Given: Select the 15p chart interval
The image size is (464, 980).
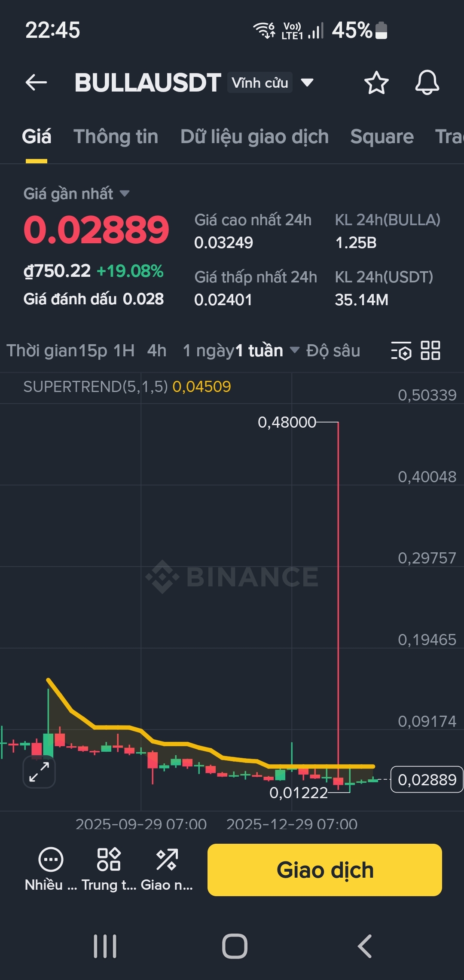Looking at the screenshot, I should [93, 351].
